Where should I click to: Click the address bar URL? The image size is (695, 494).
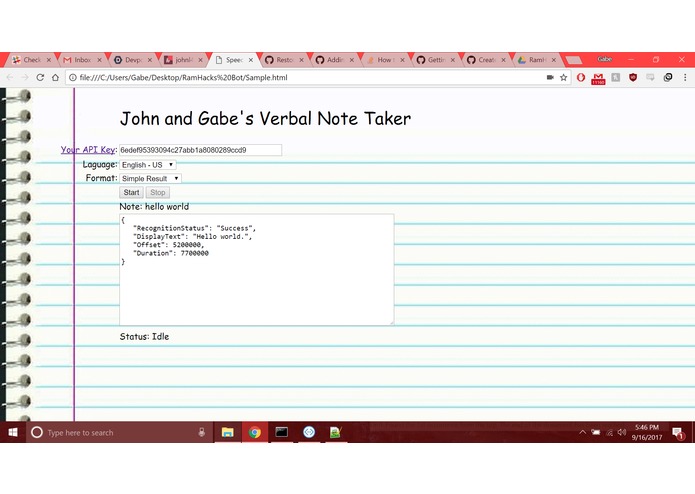(x=184, y=78)
